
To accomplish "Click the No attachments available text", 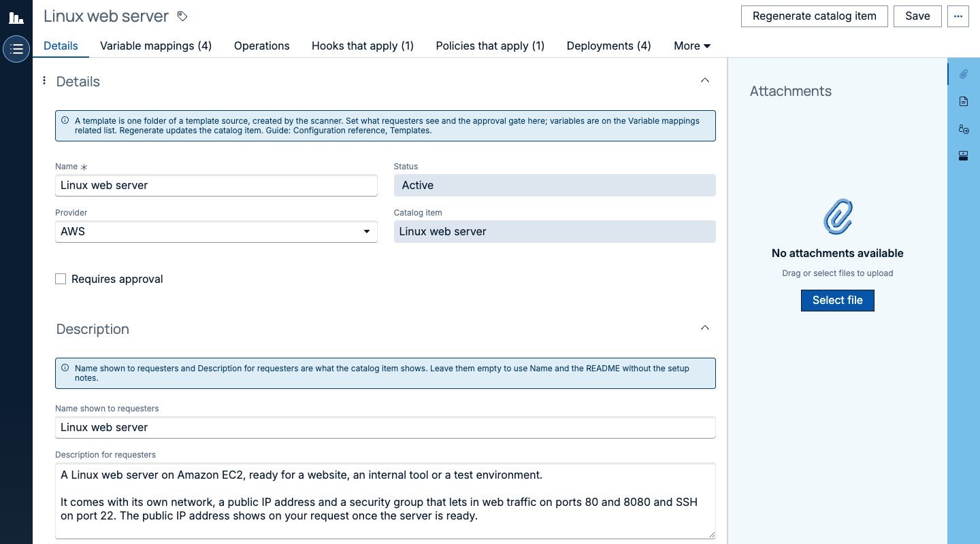I will 838,253.
